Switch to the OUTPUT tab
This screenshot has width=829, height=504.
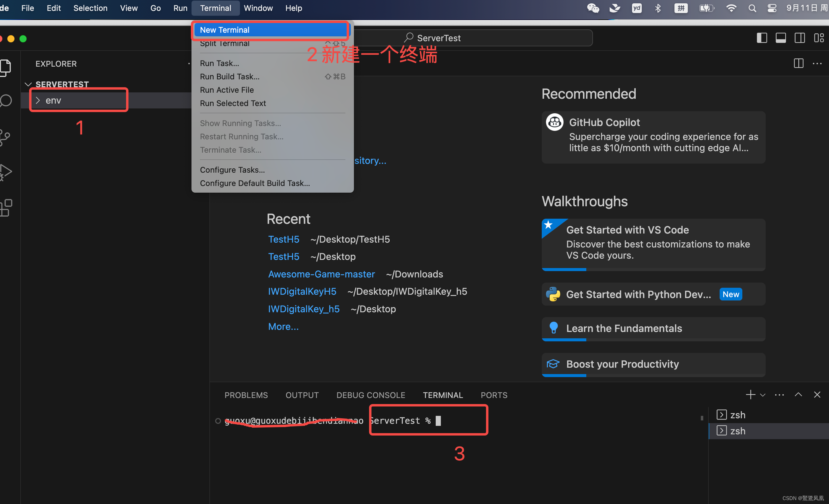(302, 395)
